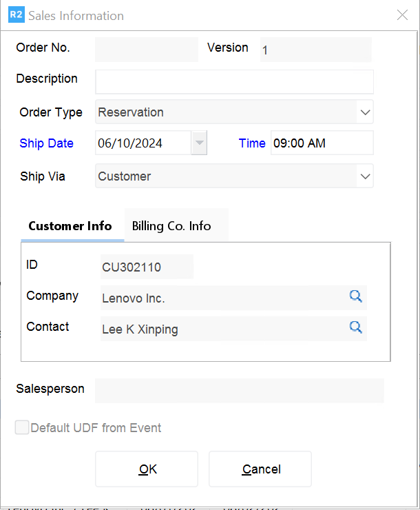Viewport: 420px width, 510px height.
Task: Click the blue Ship Date label link
Action: [46, 143]
